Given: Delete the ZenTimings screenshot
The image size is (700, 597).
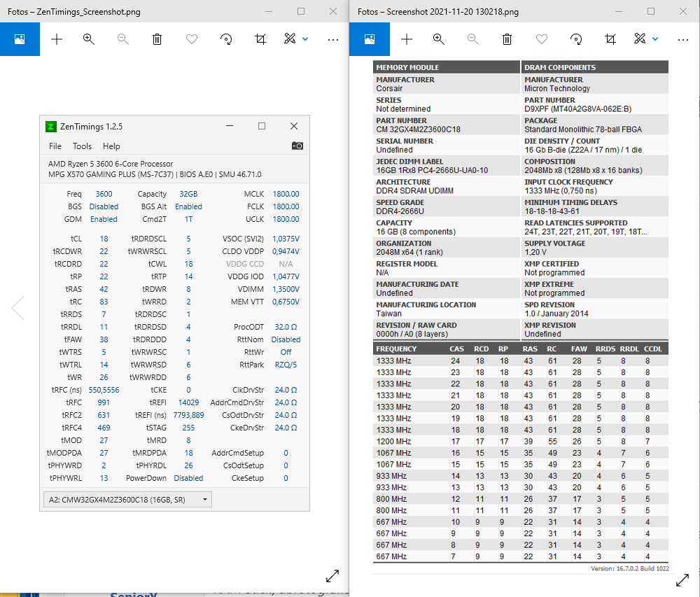Looking at the screenshot, I should pos(157,39).
